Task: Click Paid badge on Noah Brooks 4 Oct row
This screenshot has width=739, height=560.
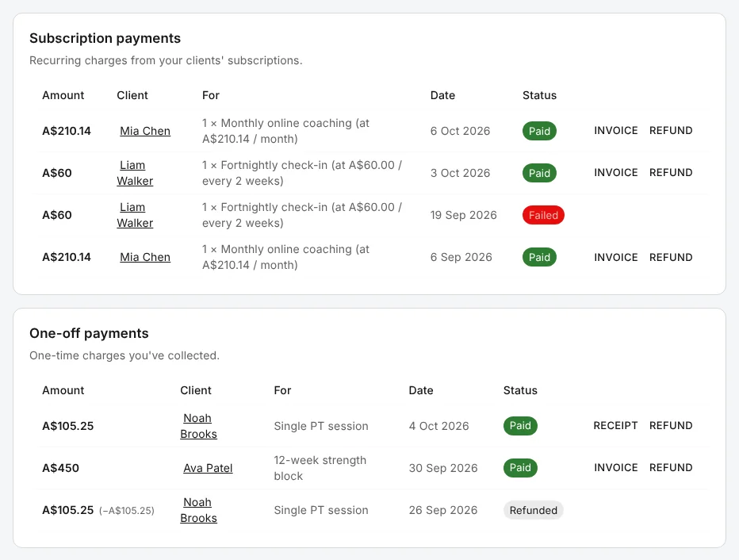Action: [x=520, y=426]
